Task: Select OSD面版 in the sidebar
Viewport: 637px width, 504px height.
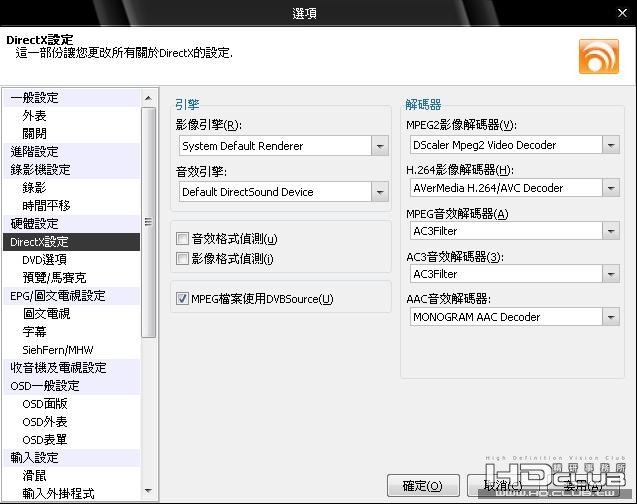Action: [72, 404]
